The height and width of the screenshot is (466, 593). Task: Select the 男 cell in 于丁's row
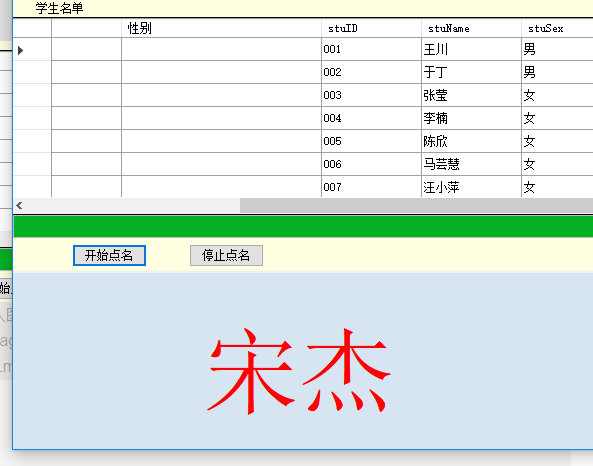point(557,72)
